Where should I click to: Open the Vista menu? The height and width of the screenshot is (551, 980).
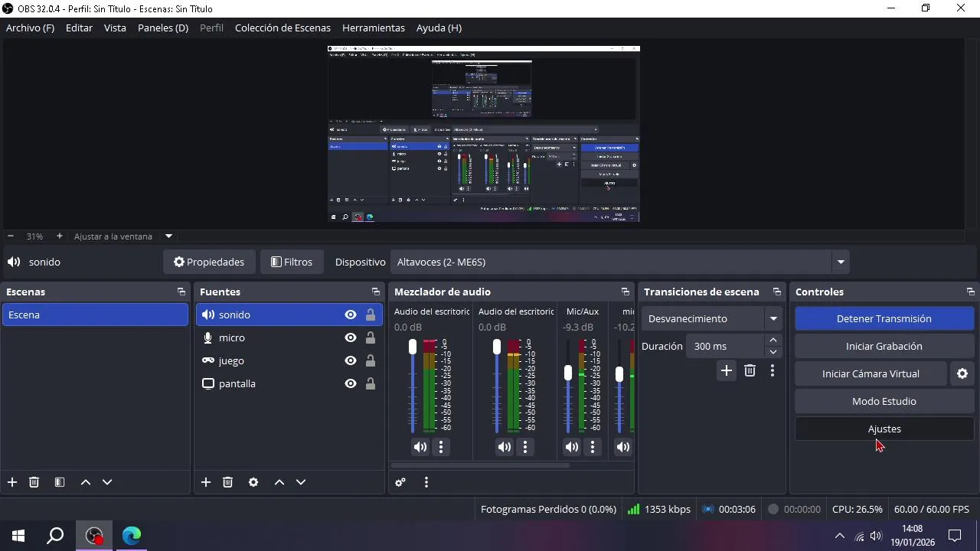(x=115, y=28)
